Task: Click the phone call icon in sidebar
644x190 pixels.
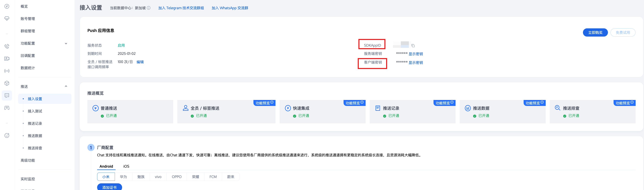Action: tap(7, 46)
